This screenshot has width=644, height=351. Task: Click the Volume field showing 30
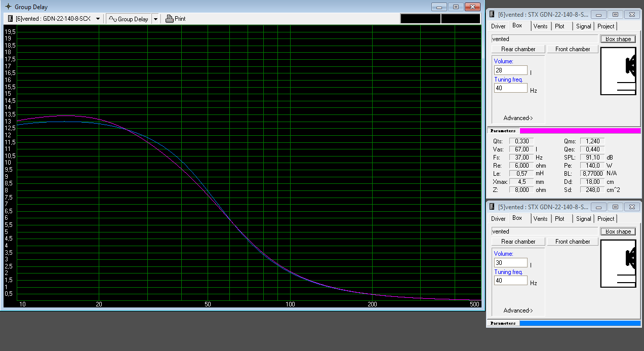pos(510,263)
